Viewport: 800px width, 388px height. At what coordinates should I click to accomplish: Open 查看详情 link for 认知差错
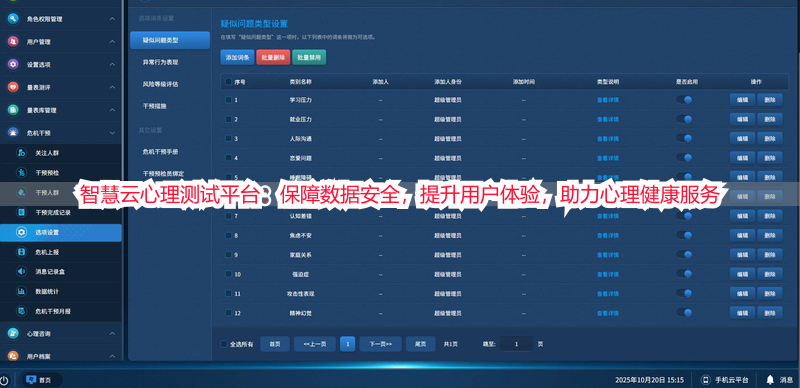[608, 216]
